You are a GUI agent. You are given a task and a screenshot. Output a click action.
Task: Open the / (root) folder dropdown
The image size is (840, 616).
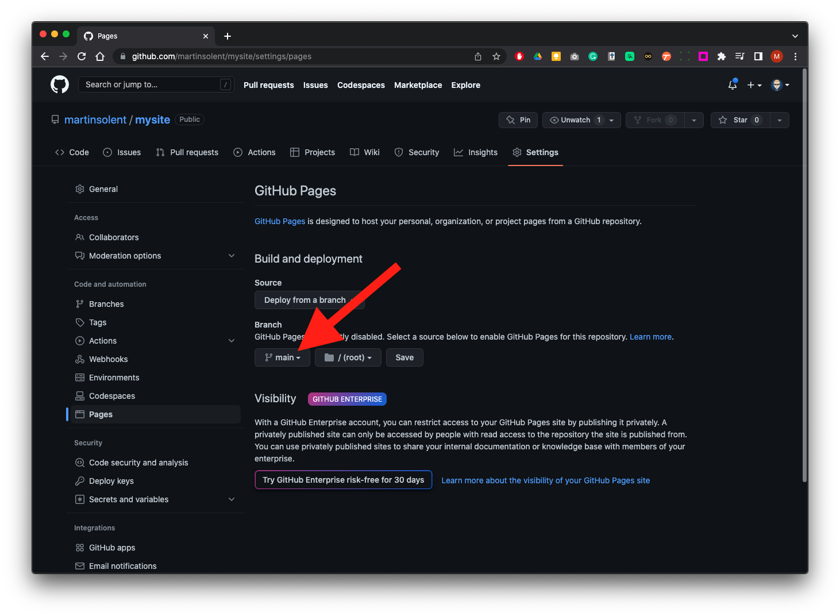[348, 357]
